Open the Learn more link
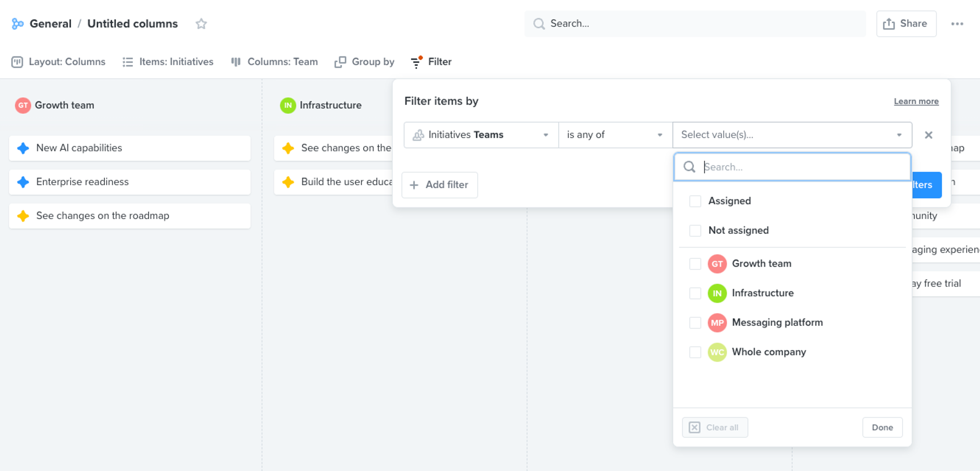 coord(916,101)
